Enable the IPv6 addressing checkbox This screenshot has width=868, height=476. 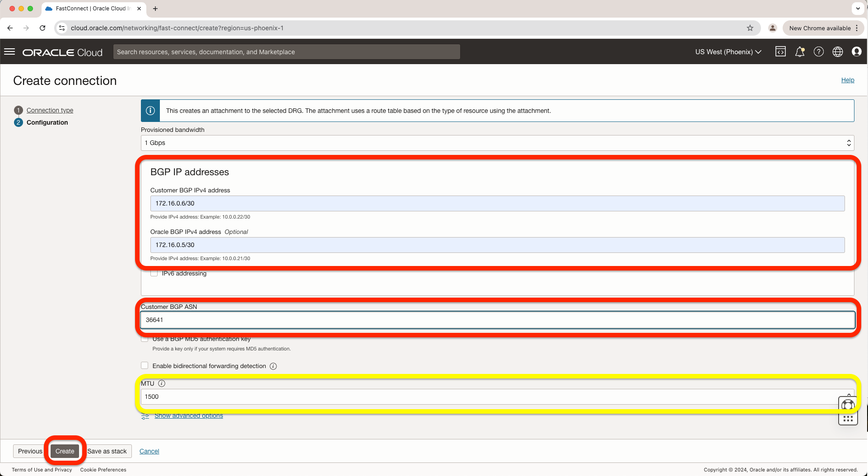click(154, 274)
